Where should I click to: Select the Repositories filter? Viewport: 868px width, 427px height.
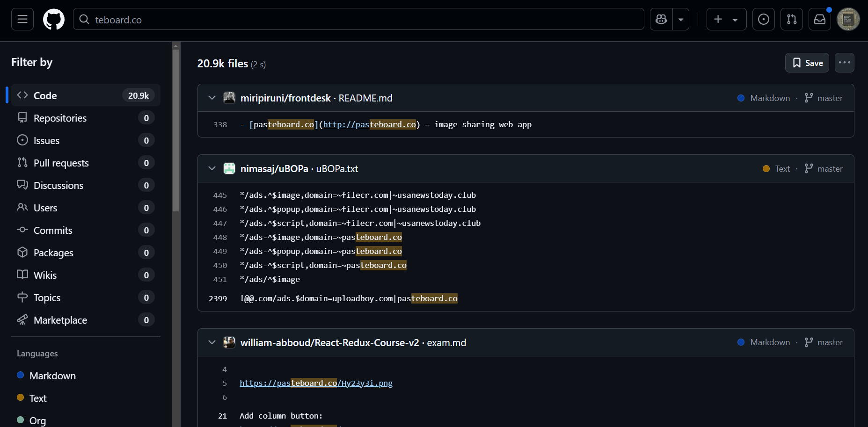point(86,118)
